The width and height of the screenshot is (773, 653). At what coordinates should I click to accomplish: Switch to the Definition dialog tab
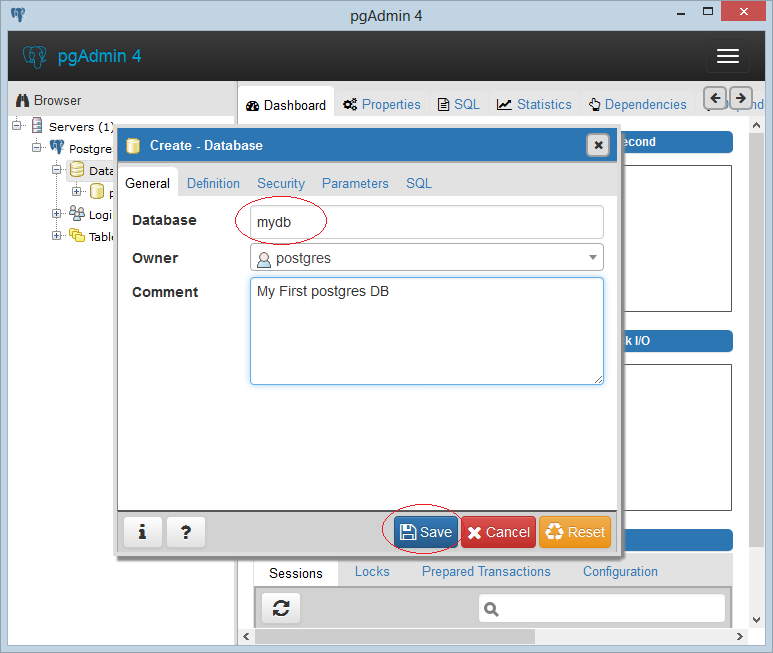point(213,183)
